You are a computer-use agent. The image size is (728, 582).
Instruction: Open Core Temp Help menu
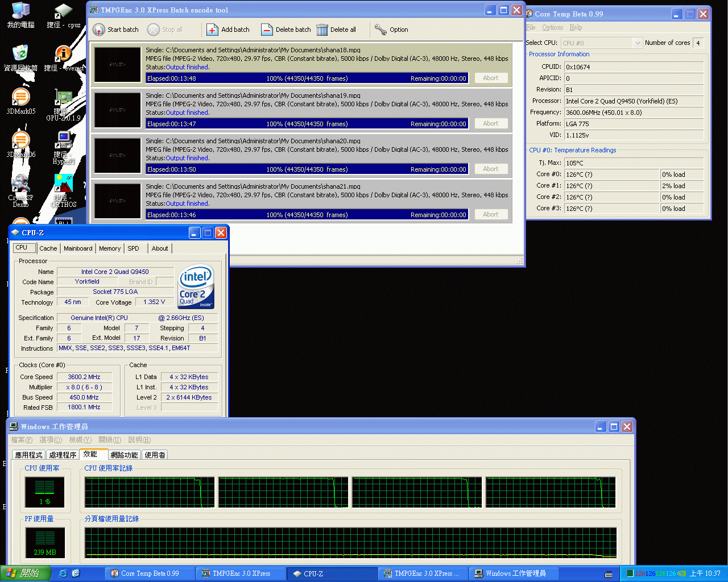pos(576,27)
